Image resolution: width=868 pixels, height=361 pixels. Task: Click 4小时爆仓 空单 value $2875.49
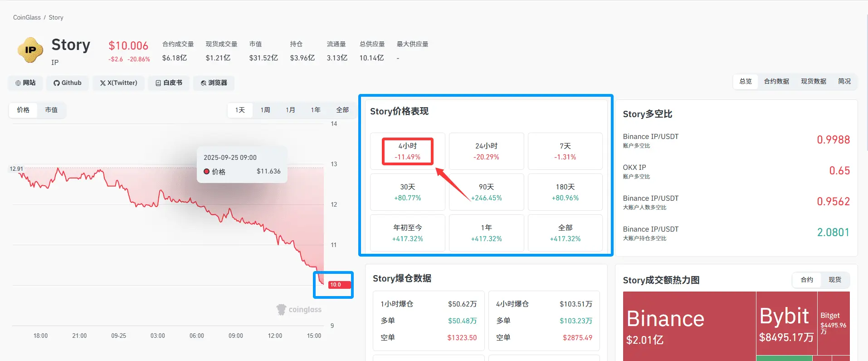pyautogui.click(x=577, y=337)
